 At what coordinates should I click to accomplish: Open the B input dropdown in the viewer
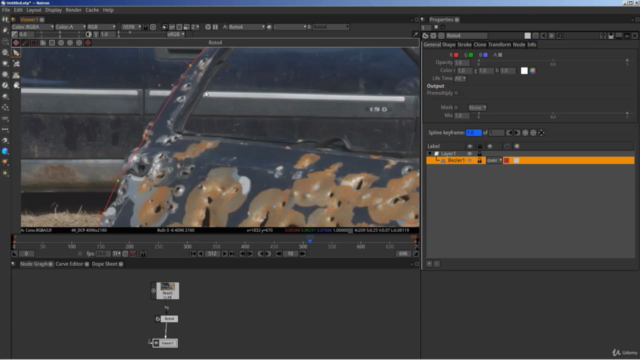[330, 27]
